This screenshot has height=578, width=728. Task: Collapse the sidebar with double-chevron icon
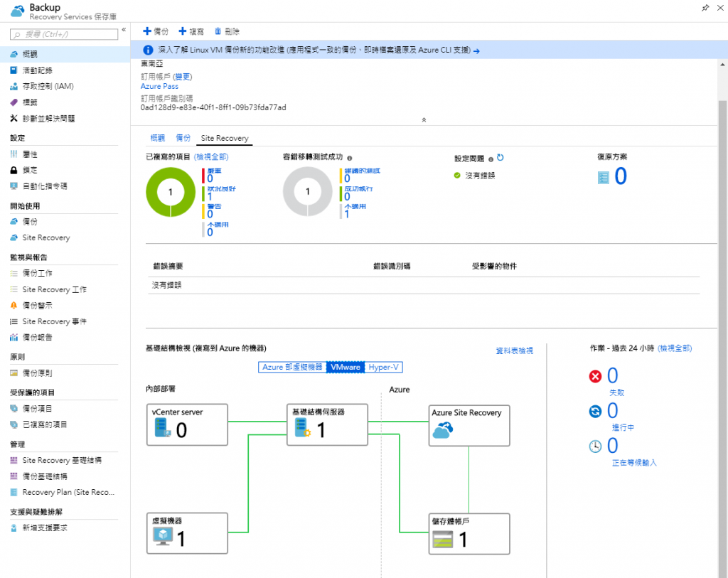point(124,30)
